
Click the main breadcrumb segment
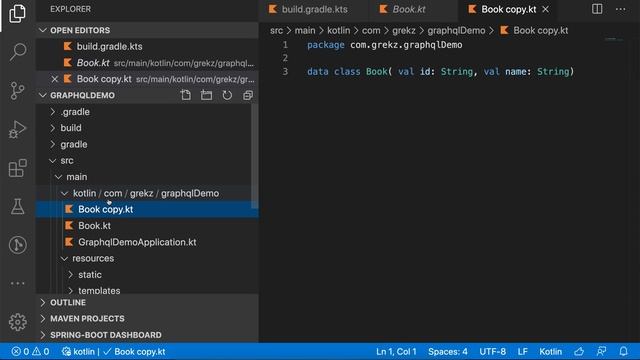pyautogui.click(x=305, y=31)
